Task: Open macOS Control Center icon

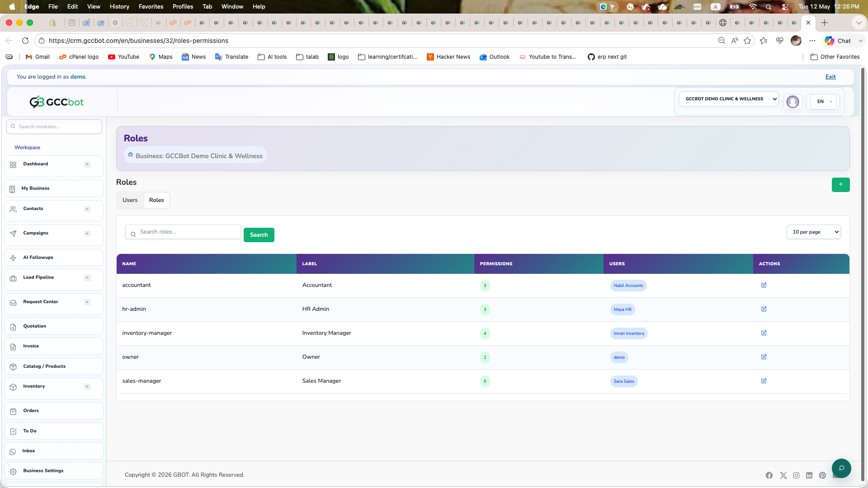Action: pos(785,7)
